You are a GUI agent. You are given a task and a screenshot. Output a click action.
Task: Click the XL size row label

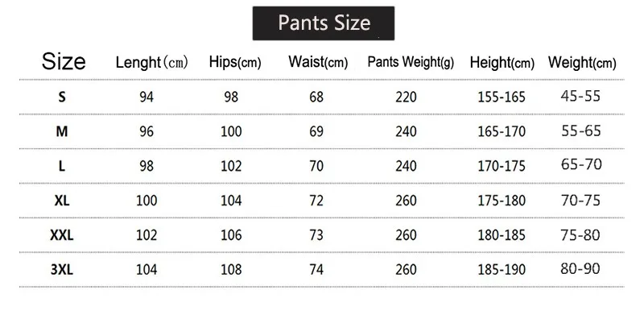click(x=62, y=201)
